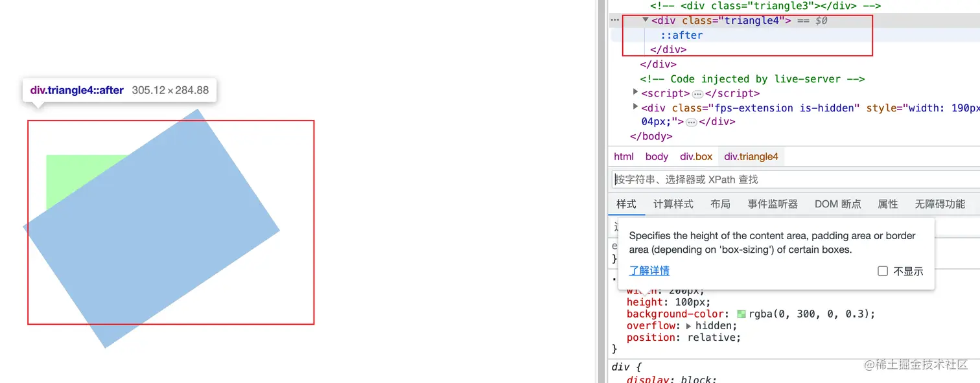
Task: Switch to the DOM 断点 tab
Action: click(x=838, y=204)
